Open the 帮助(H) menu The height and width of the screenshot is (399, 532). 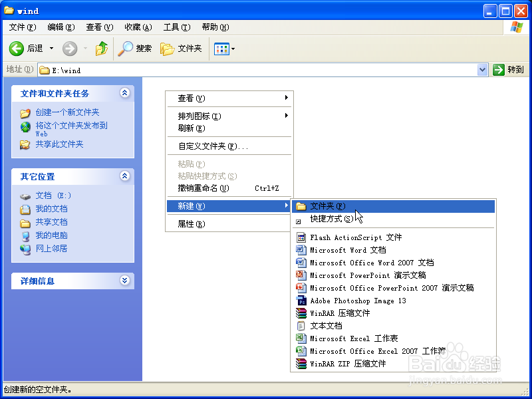(215, 27)
